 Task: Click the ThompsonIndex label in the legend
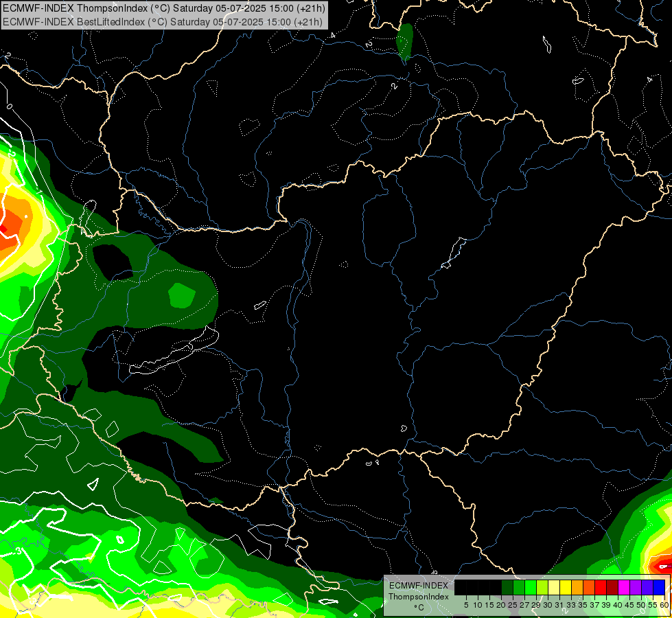419,597
